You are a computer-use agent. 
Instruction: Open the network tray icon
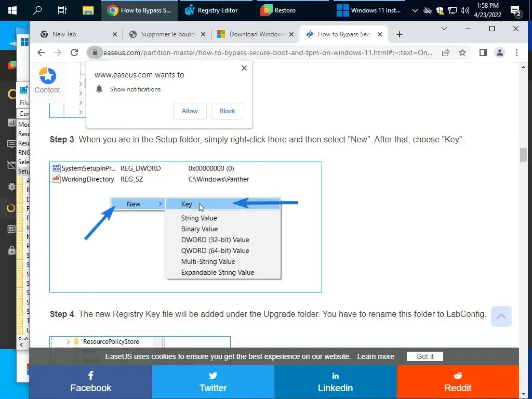[453, 10]
